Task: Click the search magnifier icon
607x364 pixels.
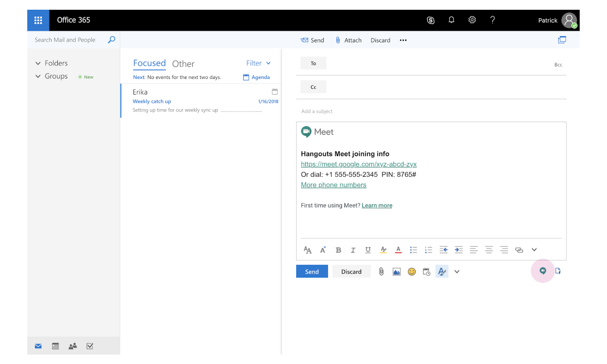Action: pyautogui.click(x=112, y=39)
